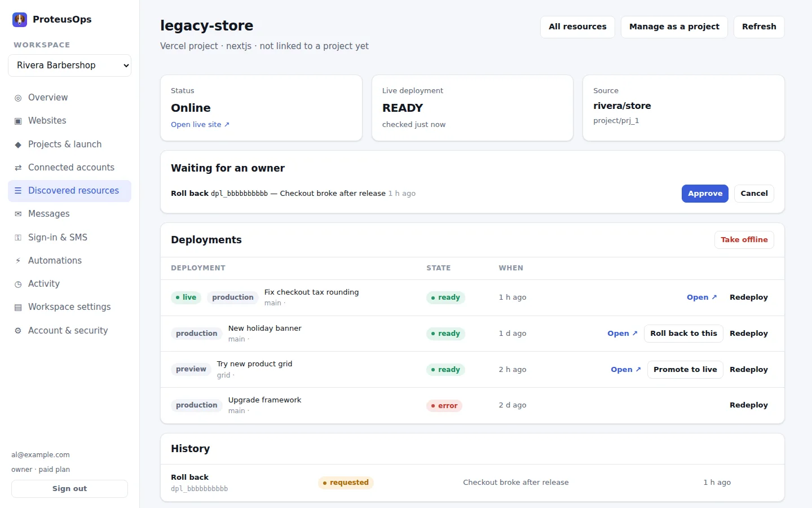
Task: Take the legacy-store site offline
Action: pyautogui.click(x=744, y=240)
